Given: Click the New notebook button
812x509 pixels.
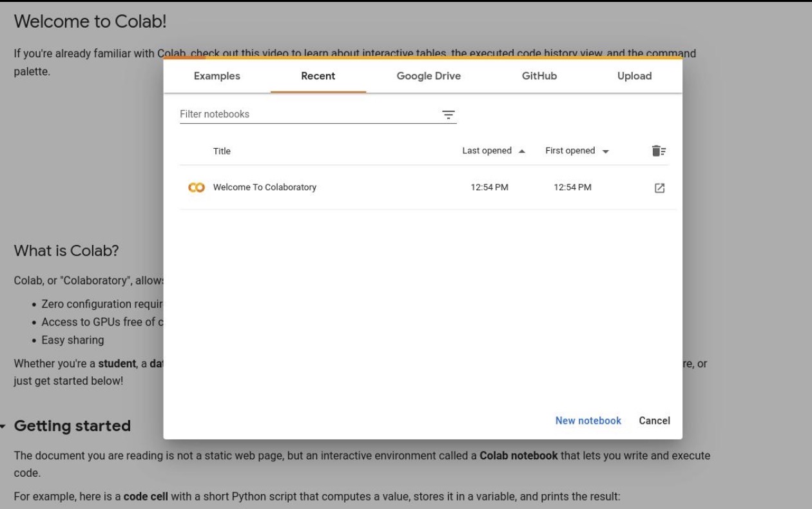Looking at the screenshot, I should (x=588, y=421).
